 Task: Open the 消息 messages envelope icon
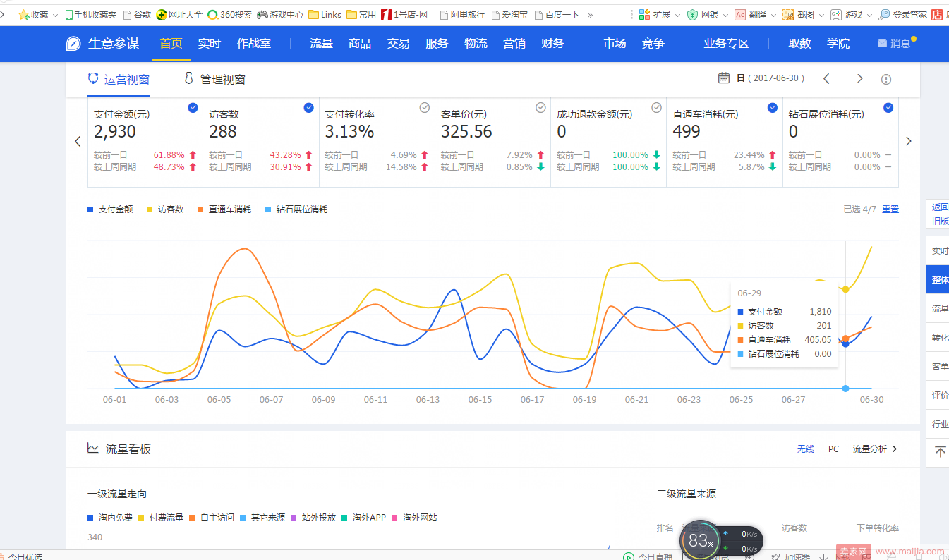pos(882,44)
